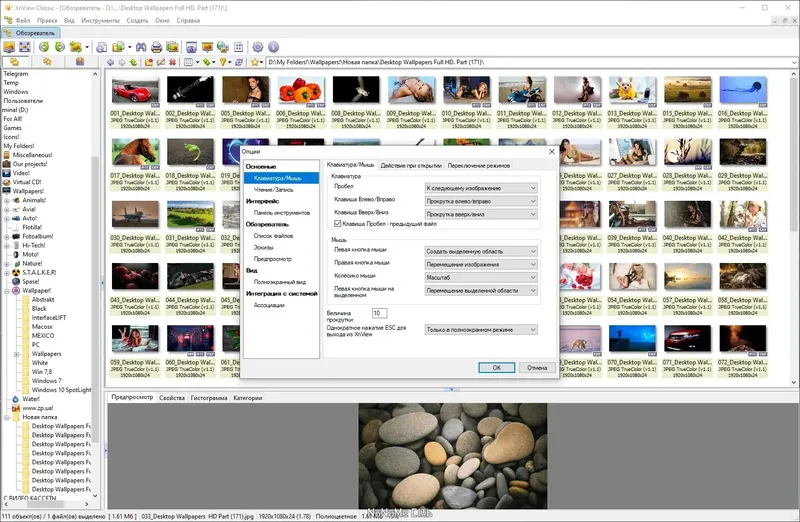This screenshot has width=800, height=522.
Task: Click the 'Величина прокрутки' input field
Action: [x=380, y=313]
